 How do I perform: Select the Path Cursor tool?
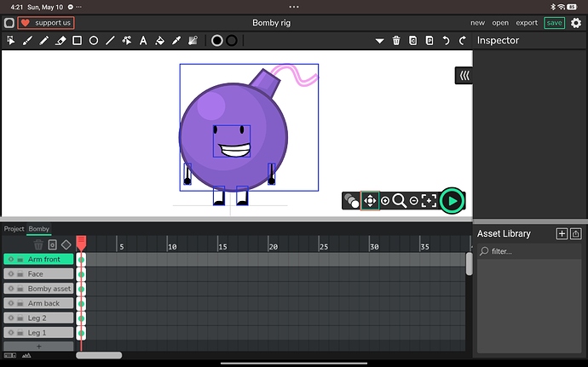coord(126,41)
